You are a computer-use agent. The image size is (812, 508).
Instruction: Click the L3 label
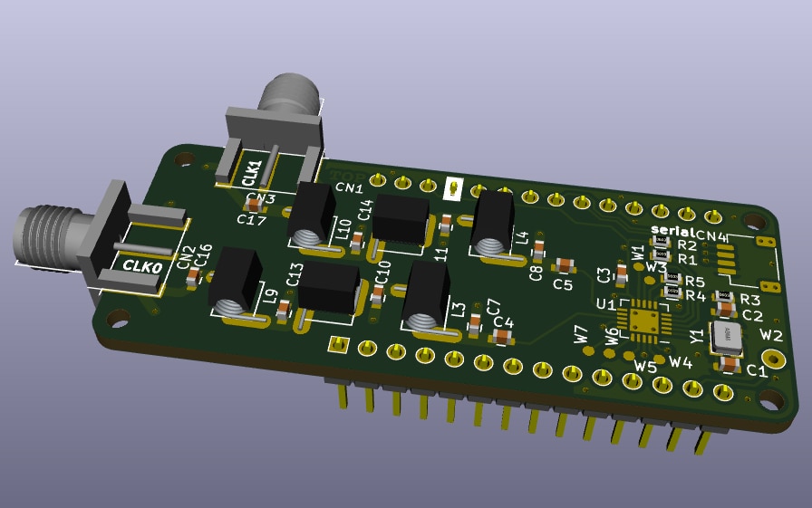coord(459,310)
